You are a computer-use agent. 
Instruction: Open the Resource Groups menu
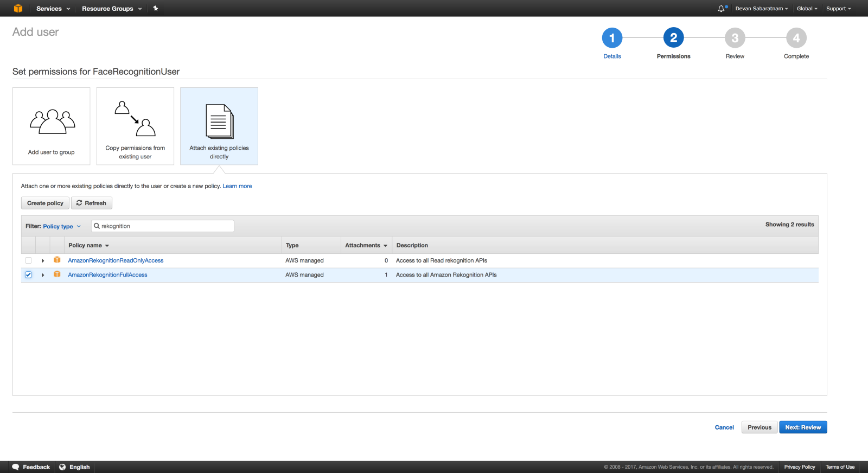pyautogui.click(x=111, y=9)
